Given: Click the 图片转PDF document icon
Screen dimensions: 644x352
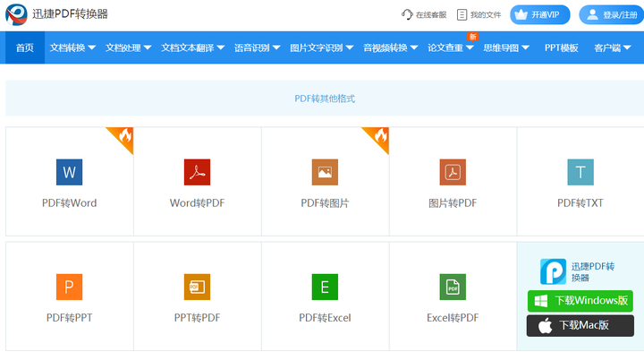Looking at the screenshot, I should (453, 172).
